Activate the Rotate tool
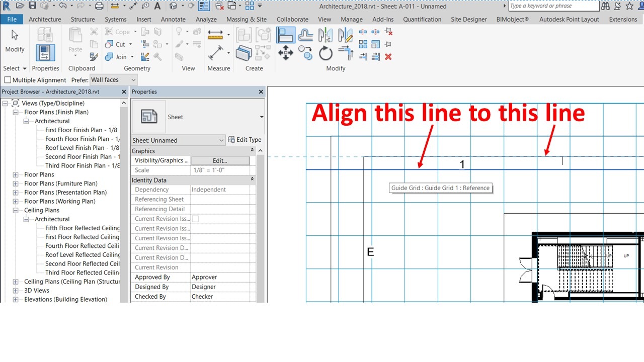644x362 pixels. [326, 53]
